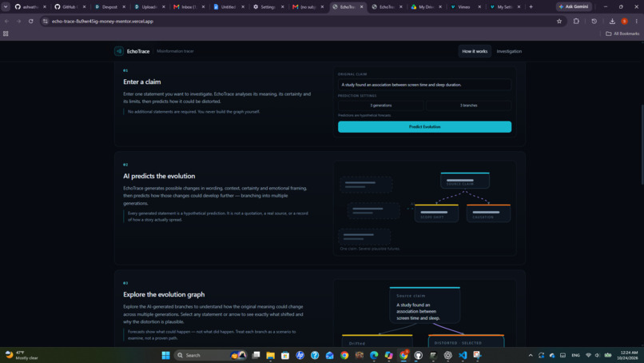Open Visual Studio Code from the taskbar
The height and width of the screenshot is (363, 644).
click(463, 355)
